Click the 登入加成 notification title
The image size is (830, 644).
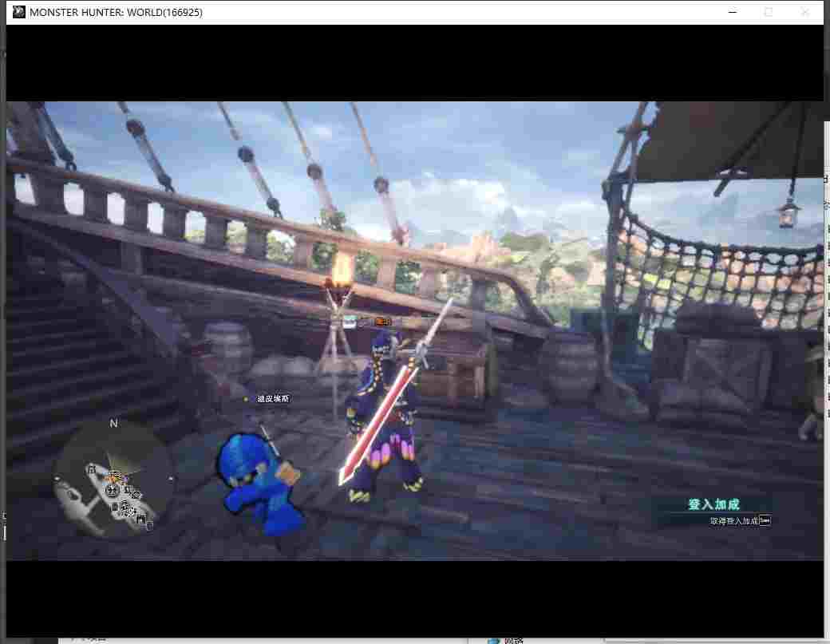point(713,504)
